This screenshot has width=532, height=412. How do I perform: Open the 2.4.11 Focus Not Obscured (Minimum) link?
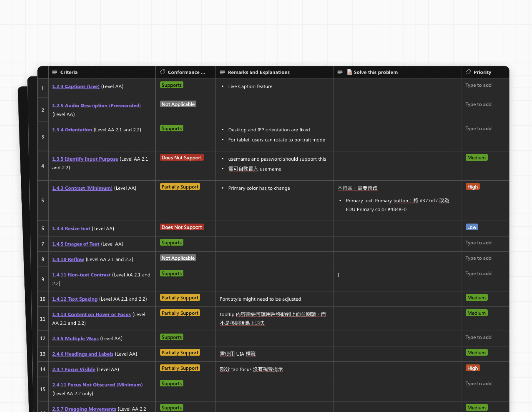click(97, 385)
